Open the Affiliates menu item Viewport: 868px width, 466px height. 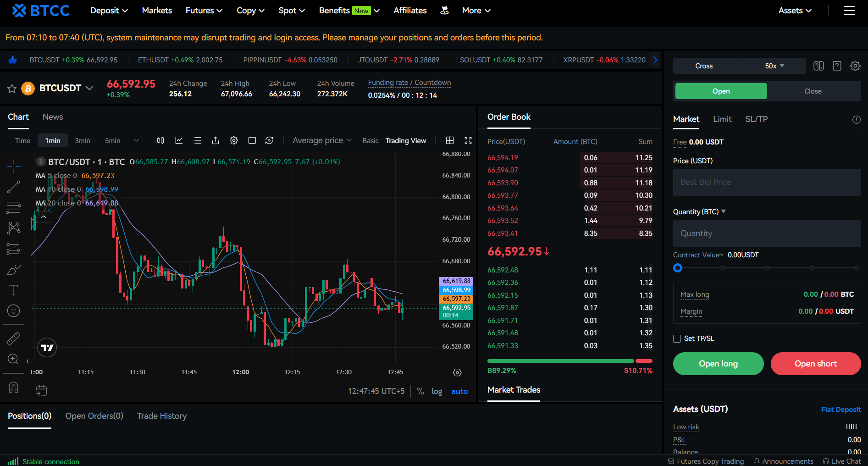point(410,11)
